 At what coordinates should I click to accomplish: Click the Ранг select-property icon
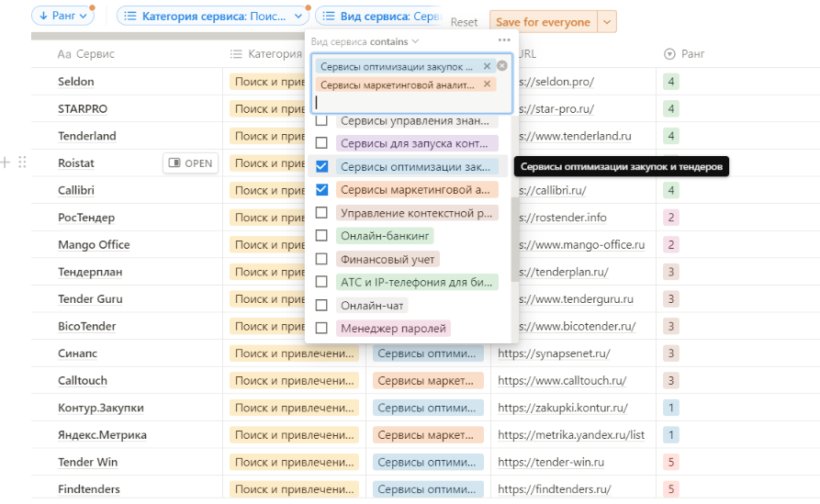click(x=669, y=54)
